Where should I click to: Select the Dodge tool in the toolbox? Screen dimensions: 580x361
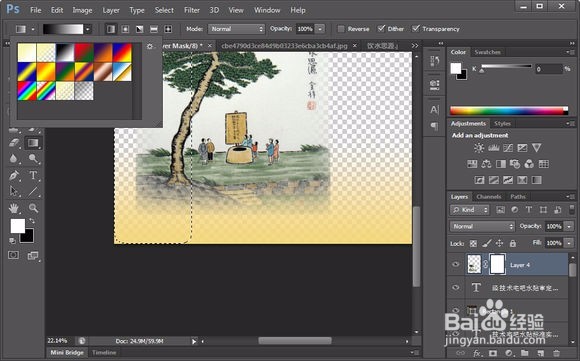33,158
